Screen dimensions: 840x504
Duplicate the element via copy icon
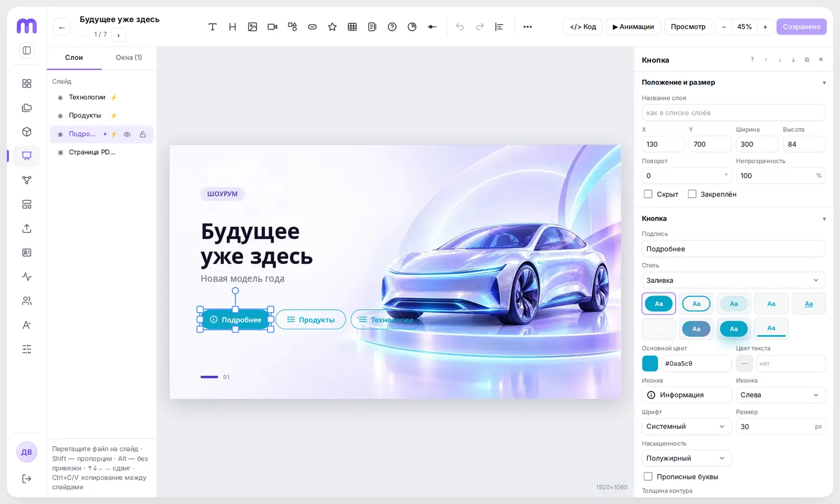[x=807, y=60]
